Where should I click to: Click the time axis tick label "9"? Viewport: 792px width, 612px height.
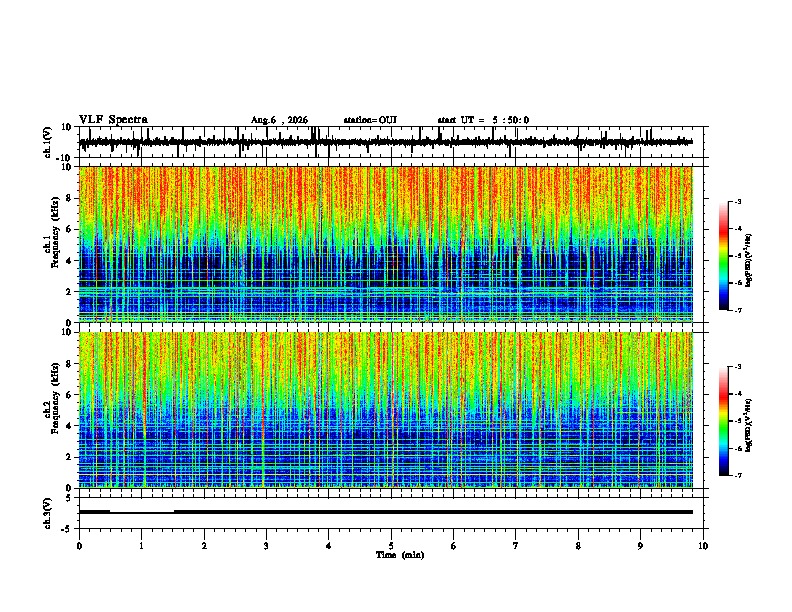(x=640, y=546)
